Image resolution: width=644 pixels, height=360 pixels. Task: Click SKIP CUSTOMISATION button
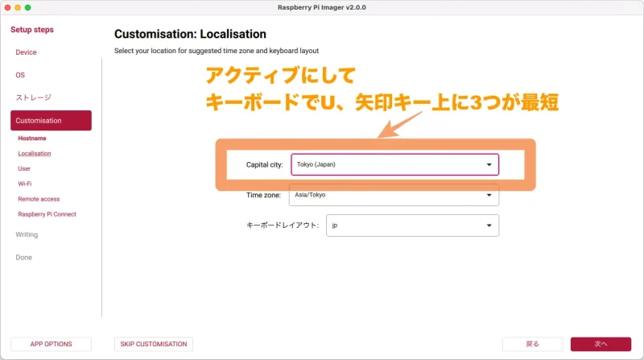(x=154, y=344)
